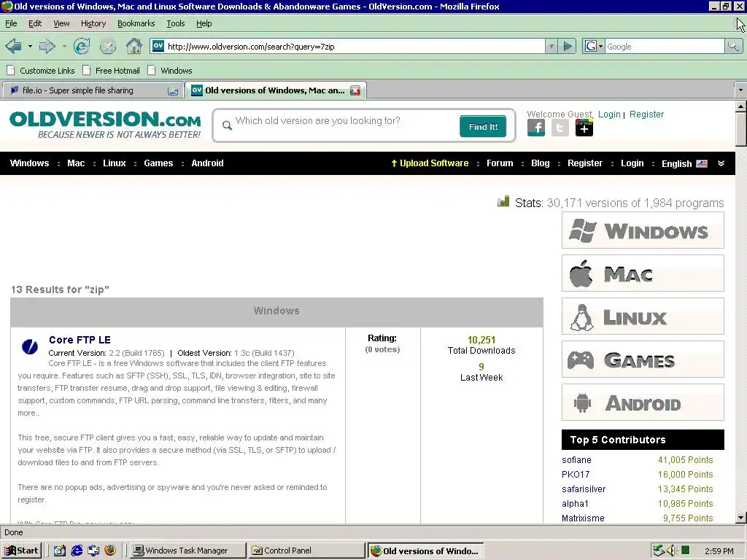The height and width of the screenshot is (560, 747).
Task: Open the Tools menu
Action: [x=175, y=23]
